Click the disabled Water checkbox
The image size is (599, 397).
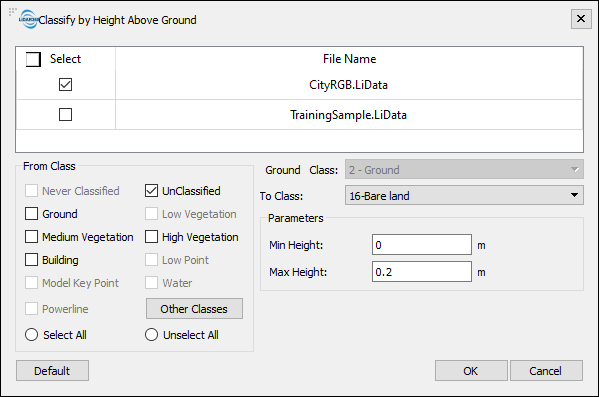click(x=151, y=283)
